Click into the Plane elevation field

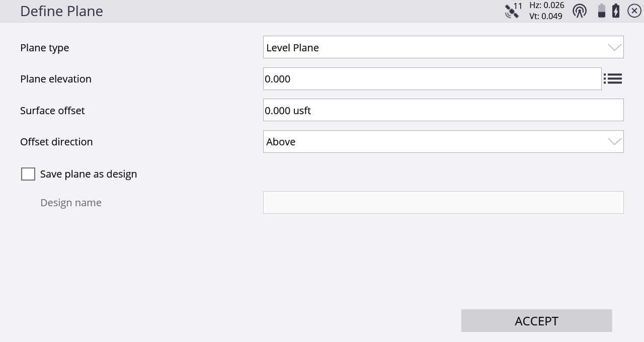click(x=432, y=79)
